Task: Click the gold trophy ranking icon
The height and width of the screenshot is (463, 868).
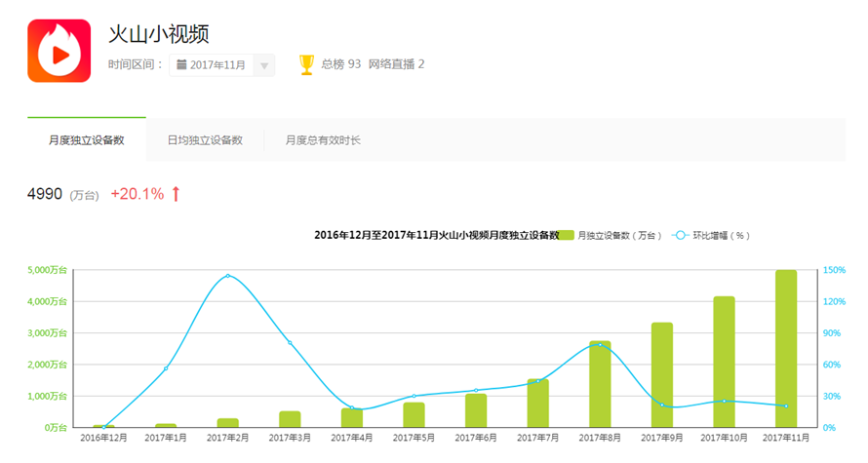Action: coord(306,64)
